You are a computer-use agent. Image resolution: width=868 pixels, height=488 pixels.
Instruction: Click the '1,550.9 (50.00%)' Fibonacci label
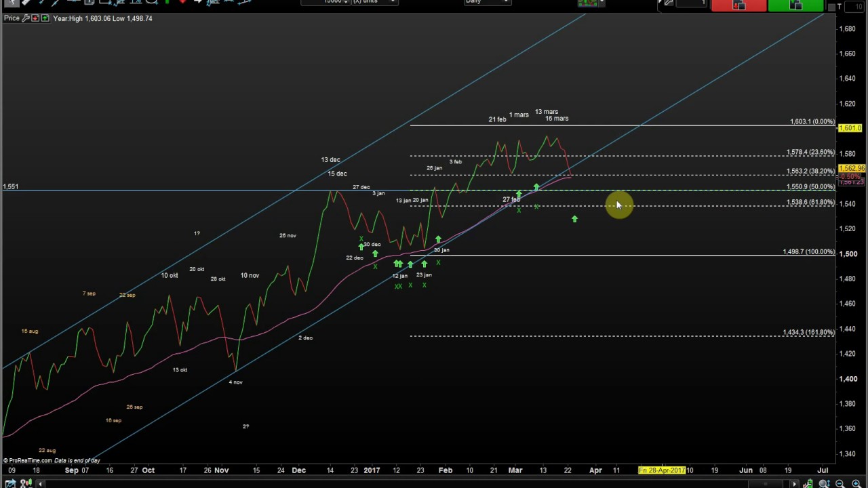point(810,186)
